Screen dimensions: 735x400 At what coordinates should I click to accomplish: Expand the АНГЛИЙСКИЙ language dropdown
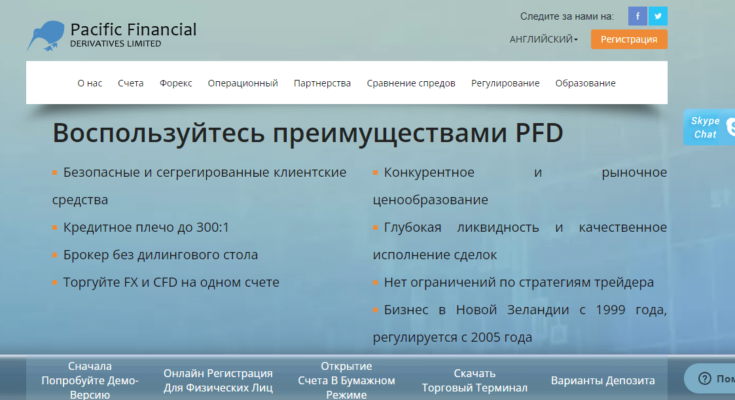544,39
